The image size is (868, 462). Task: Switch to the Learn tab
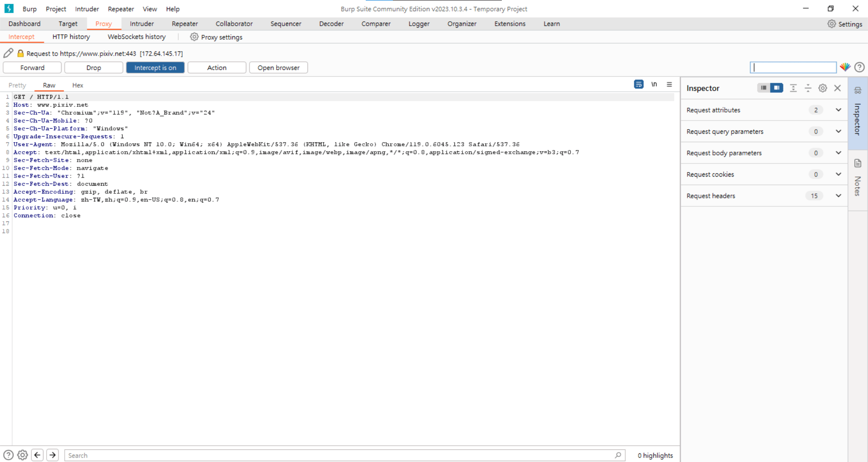552,24
